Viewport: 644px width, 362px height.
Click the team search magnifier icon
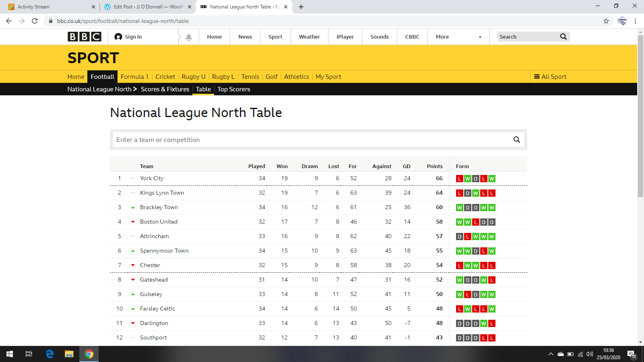(x=516, y=140)
